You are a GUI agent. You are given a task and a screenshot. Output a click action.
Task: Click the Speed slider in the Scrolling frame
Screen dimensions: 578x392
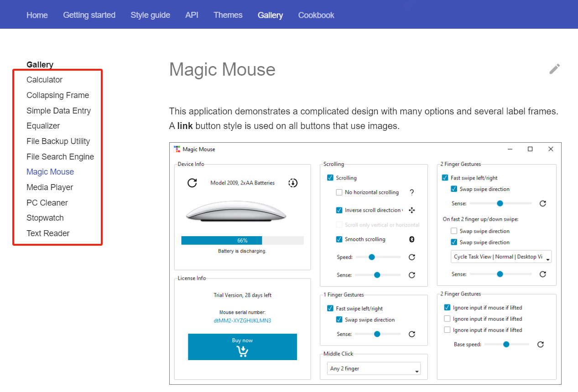(378, 257)
